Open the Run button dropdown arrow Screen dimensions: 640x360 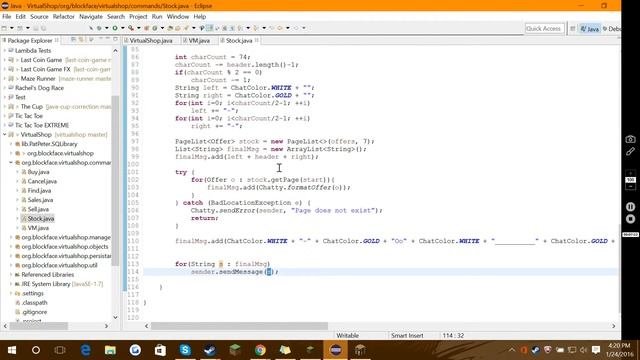point(122,28)
